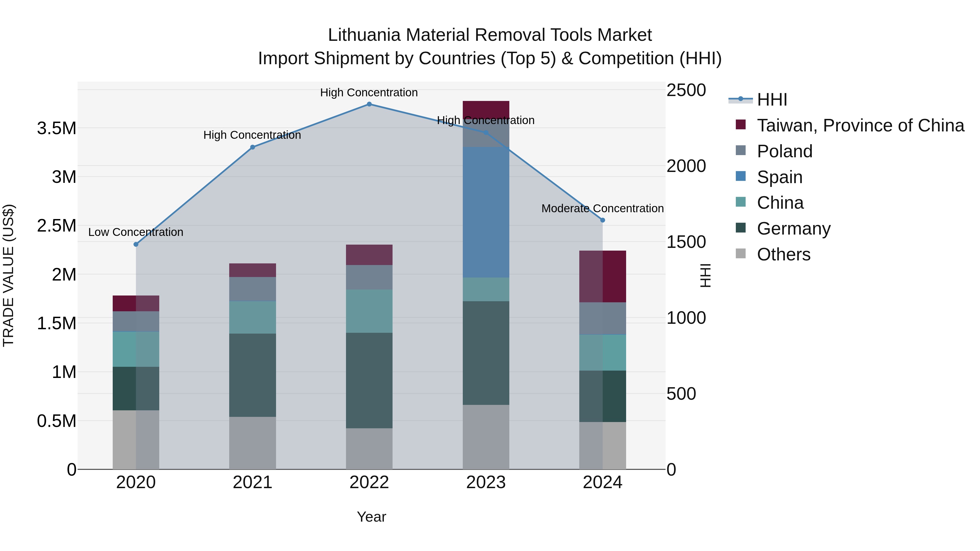
Task: Click the 2023 x-axis tick label
Action: click(x=486, y=482)
